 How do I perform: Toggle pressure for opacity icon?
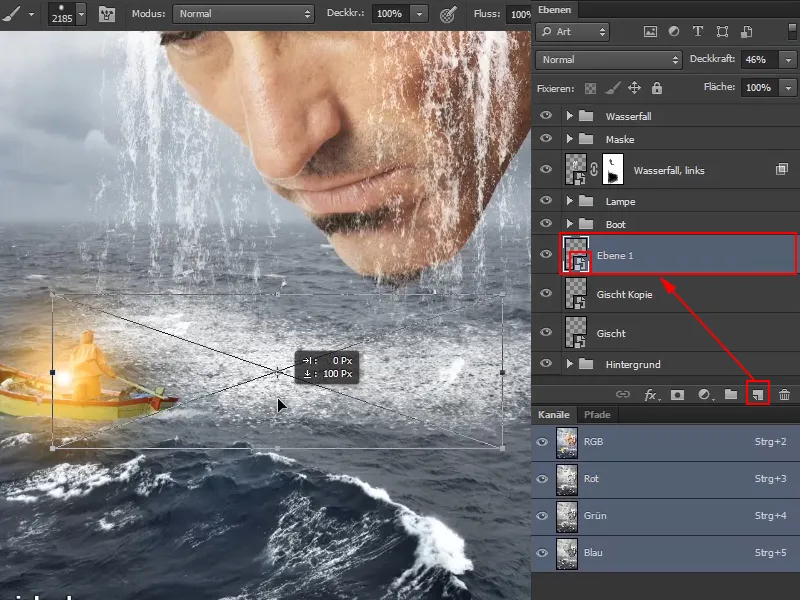[x=448, y=14]
